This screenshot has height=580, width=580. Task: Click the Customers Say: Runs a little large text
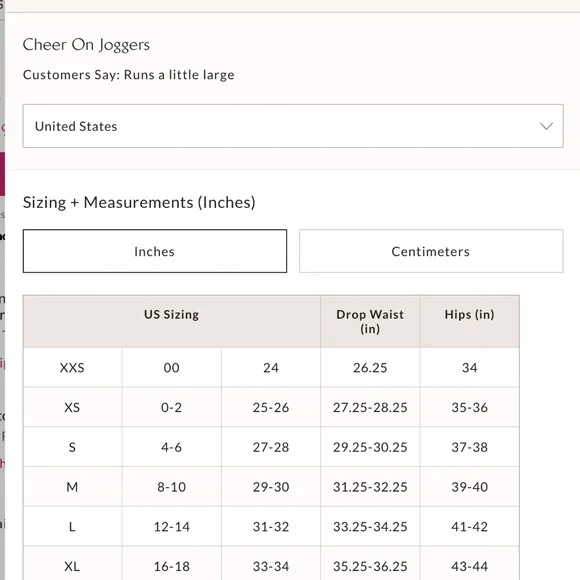tap(129, 75)
